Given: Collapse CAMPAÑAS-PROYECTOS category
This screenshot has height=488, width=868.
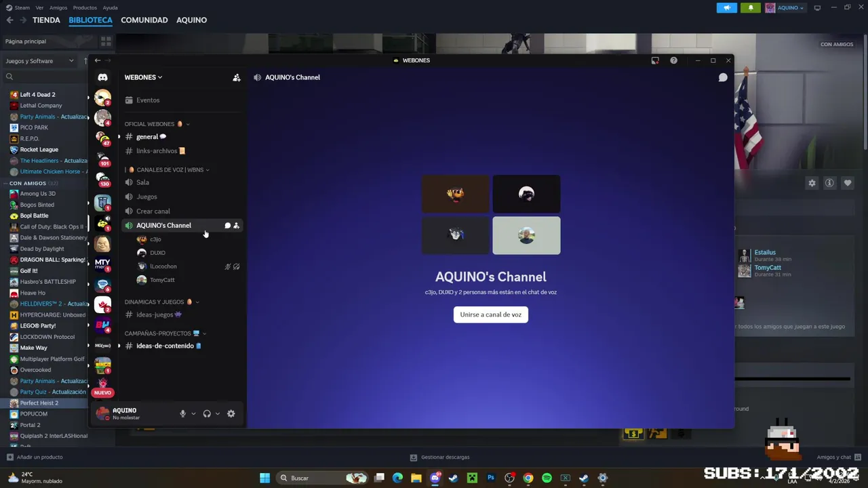Looking at the screenshot, I should tap(165, 333).
